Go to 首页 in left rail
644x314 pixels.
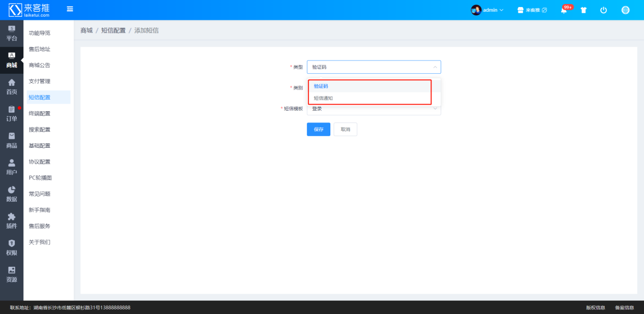pos(12,87)
